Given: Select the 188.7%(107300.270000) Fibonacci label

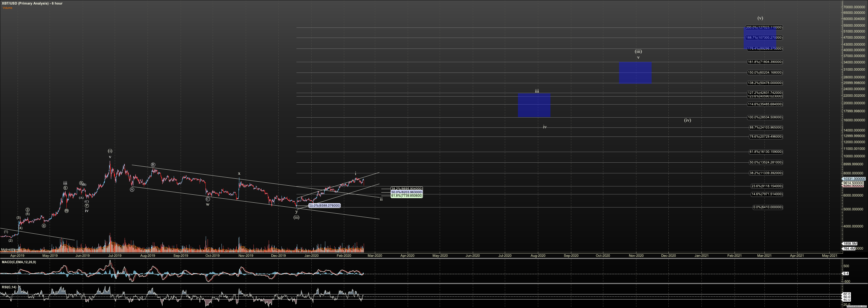Looking at the screenshot, I should [764, 38].
